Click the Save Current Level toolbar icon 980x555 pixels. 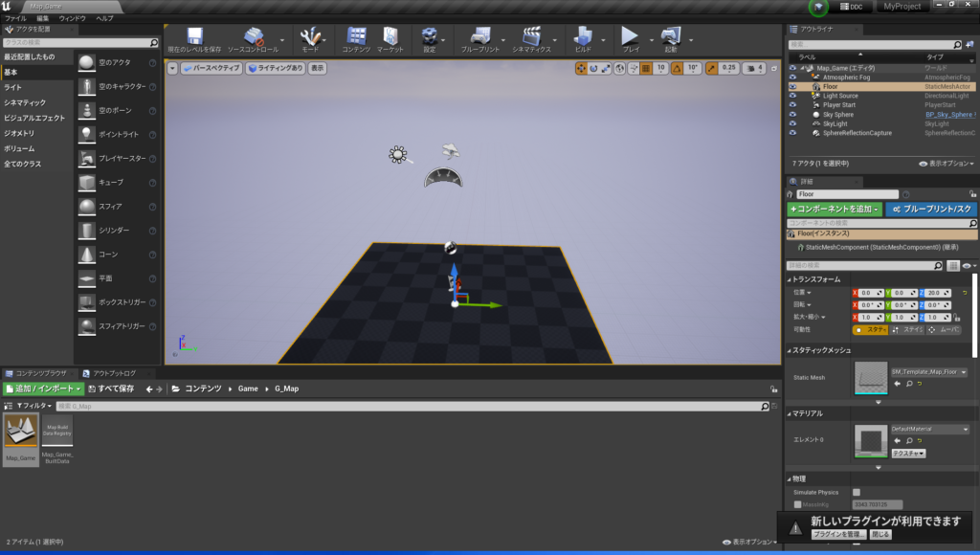point(194,38)
